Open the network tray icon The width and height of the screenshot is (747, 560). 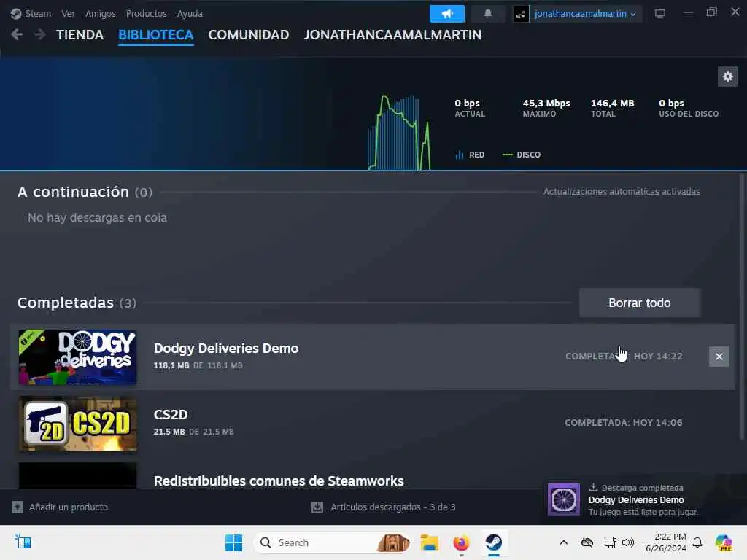[x=611, y=542]
